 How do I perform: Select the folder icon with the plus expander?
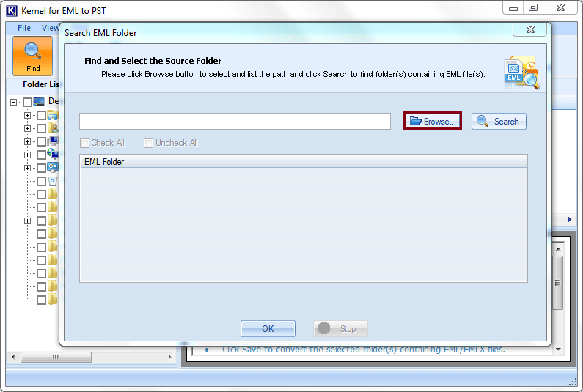point(53,221)
